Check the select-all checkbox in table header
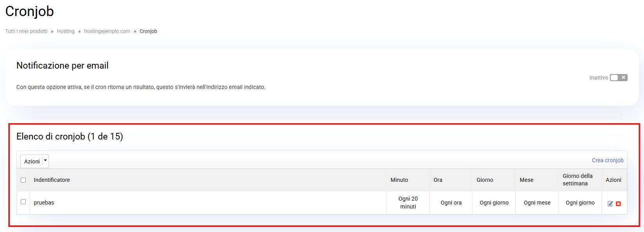Image resolution: width=644 pixels, height=232 pixels. pyautogui.click(x=23, y=180)
